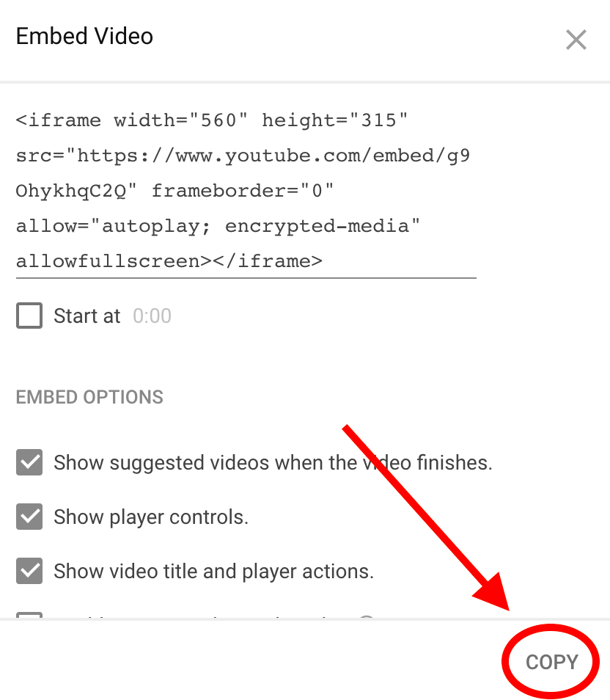Screen dimensions: 610x700
Task: Click the Start at label
Action: point(87,316)
